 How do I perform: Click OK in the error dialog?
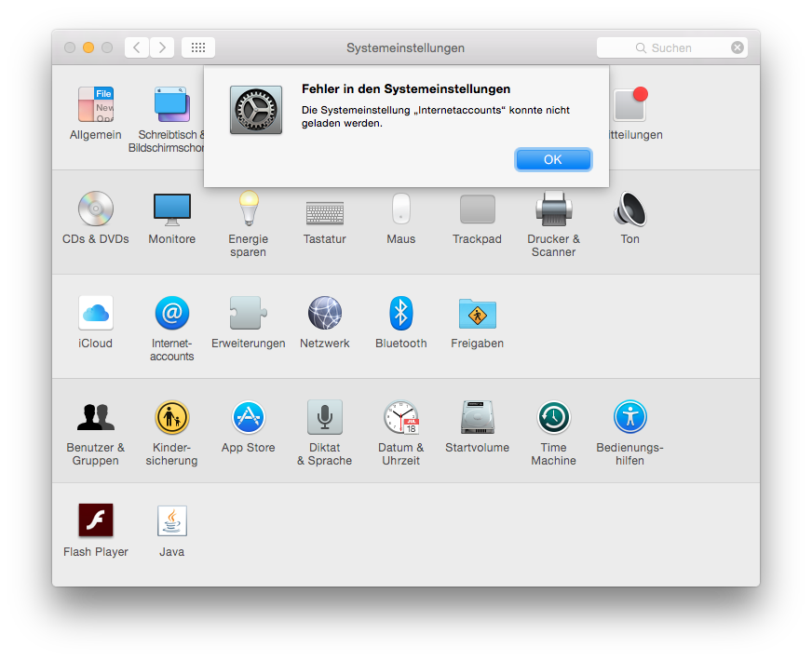552,159
